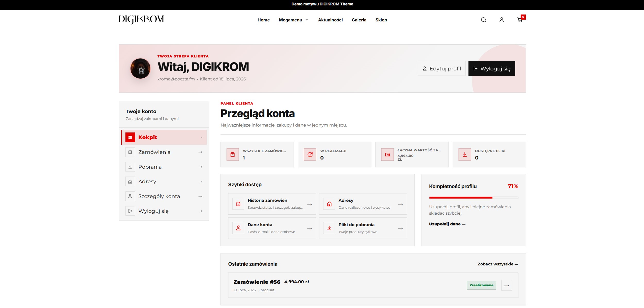Click the user avatar picture
This screenshot has height=308, width=644.
click(x=140, y=68)
